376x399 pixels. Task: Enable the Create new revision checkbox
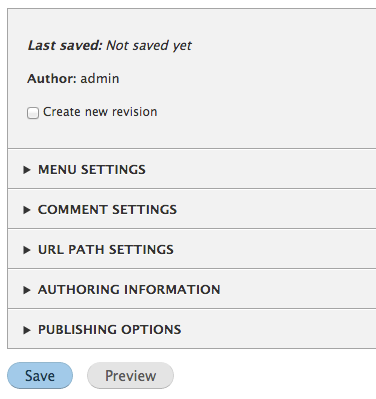[x=33, y=113]
